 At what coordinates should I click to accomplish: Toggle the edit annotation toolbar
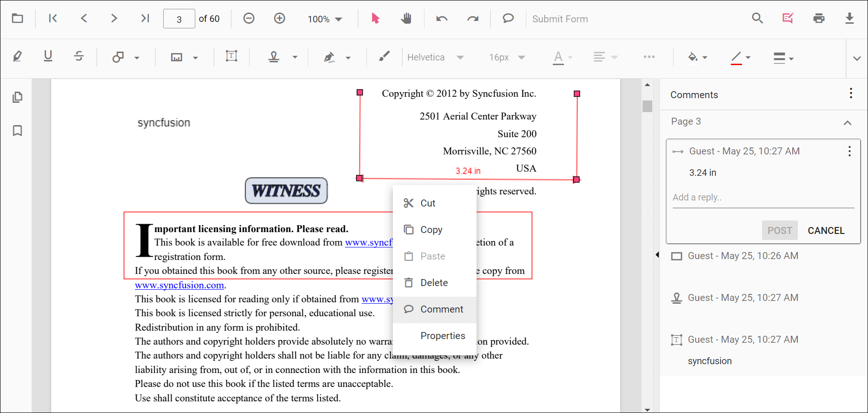coord(788,19)
